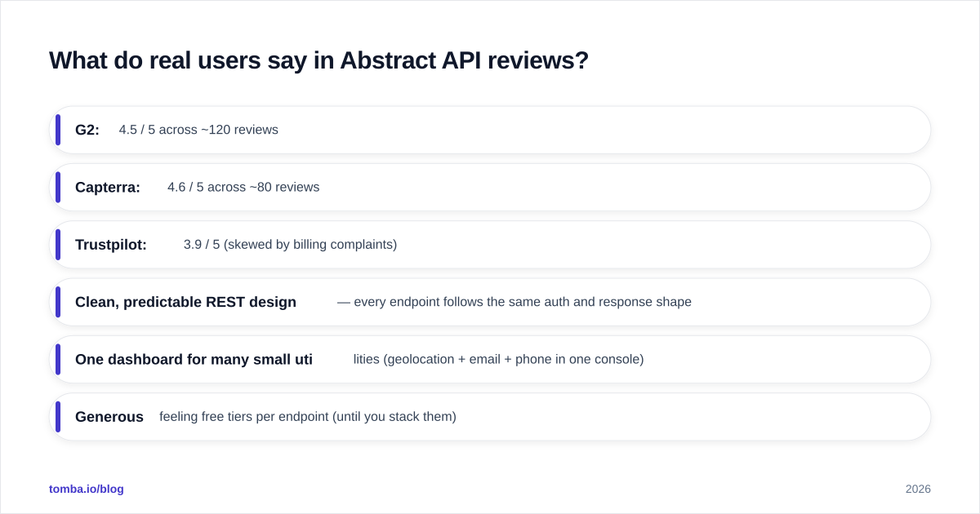980x514 pixels.
Task: Select the Trustpilot: label
Action: (x=111, y=245)
